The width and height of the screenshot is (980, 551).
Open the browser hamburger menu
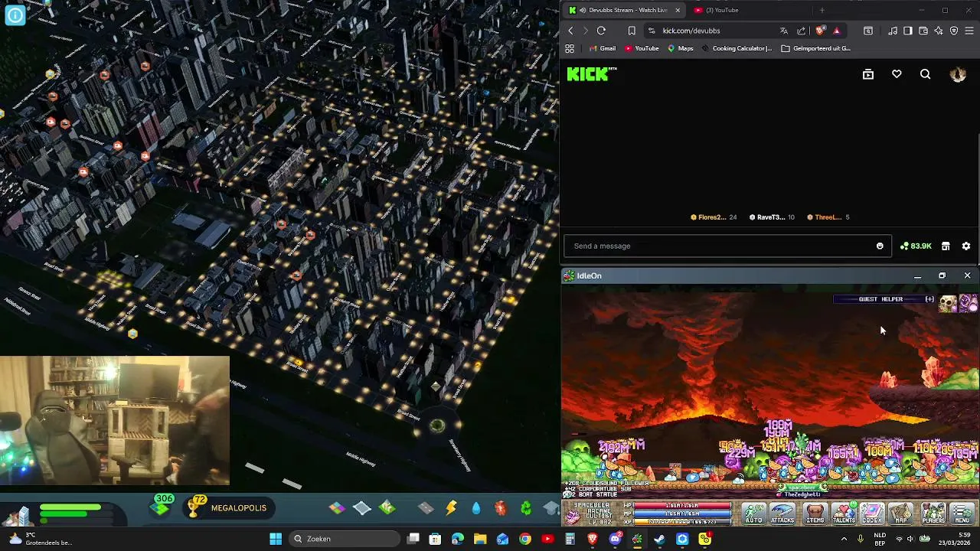tap(969, 31)
